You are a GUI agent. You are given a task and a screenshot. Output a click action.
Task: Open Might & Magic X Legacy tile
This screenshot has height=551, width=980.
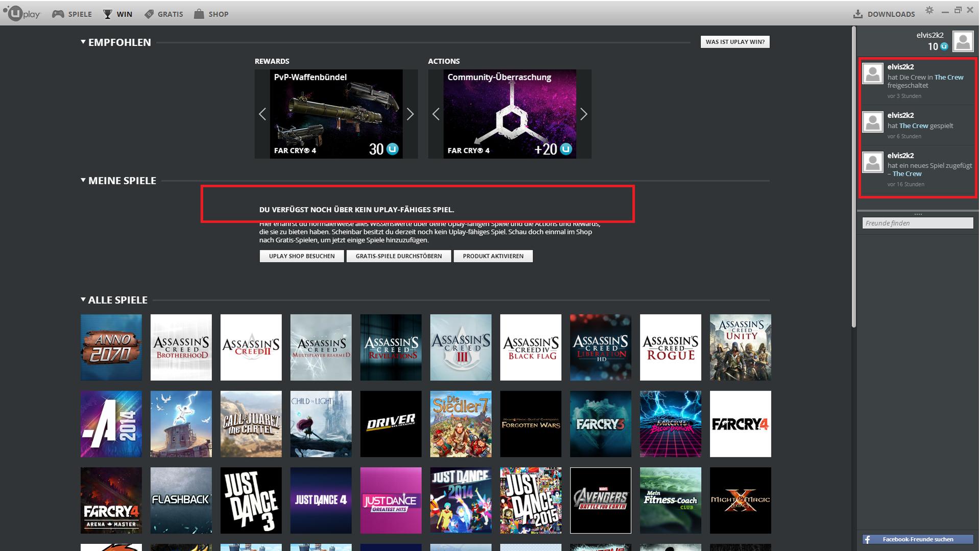pos(740,500)
